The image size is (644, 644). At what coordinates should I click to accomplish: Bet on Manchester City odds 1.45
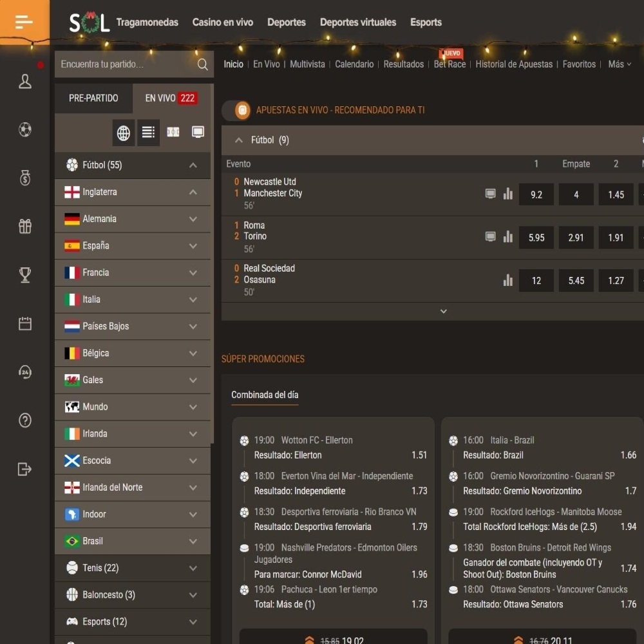pos(616,194)
